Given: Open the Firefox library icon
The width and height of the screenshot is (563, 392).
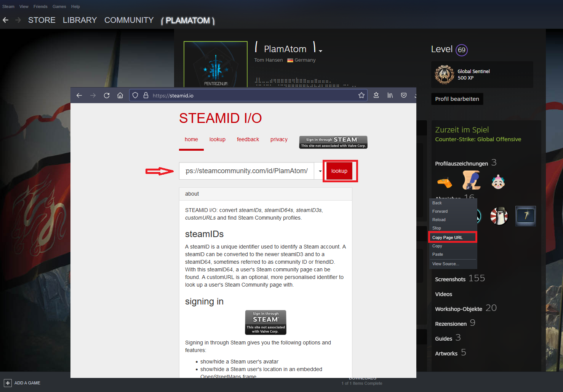Looking at the screenshot, I should coord(390,96).
